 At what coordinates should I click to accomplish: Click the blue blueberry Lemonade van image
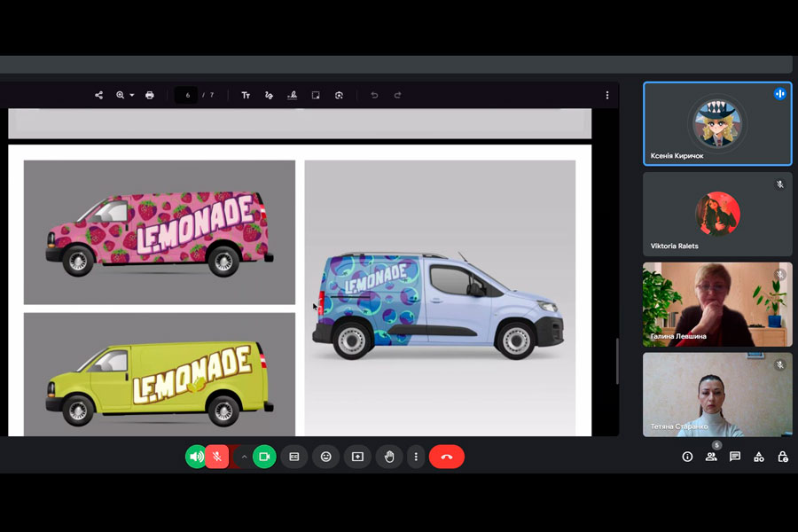tap(440, 298)
